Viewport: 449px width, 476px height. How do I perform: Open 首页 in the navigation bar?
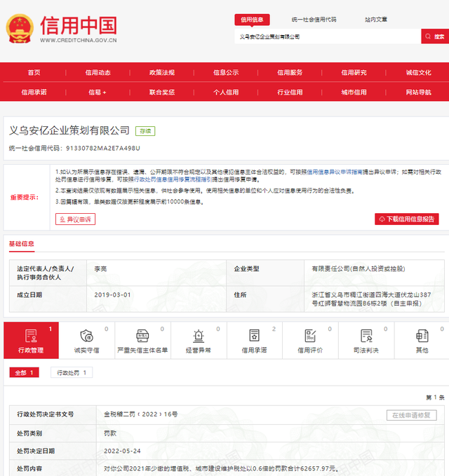point(34,72)
